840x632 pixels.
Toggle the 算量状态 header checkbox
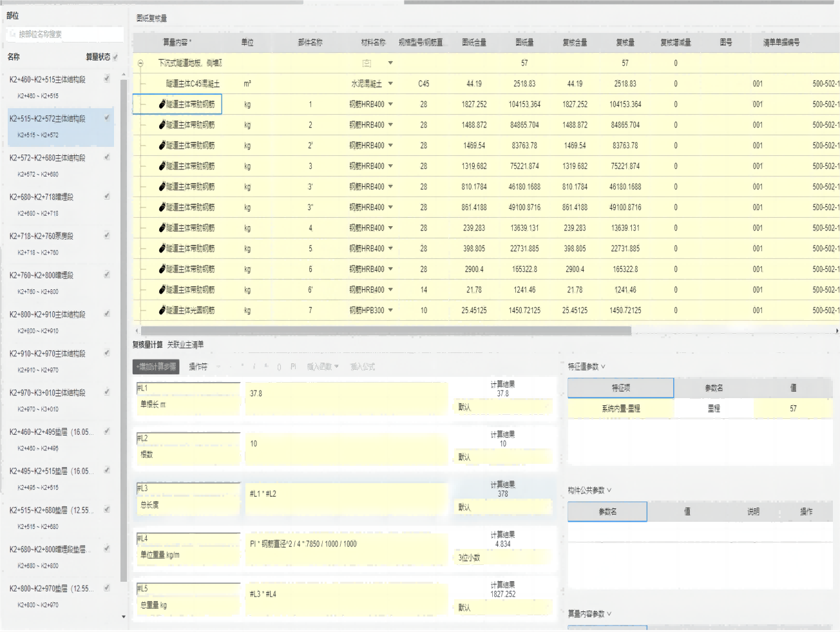coord(115,57)
